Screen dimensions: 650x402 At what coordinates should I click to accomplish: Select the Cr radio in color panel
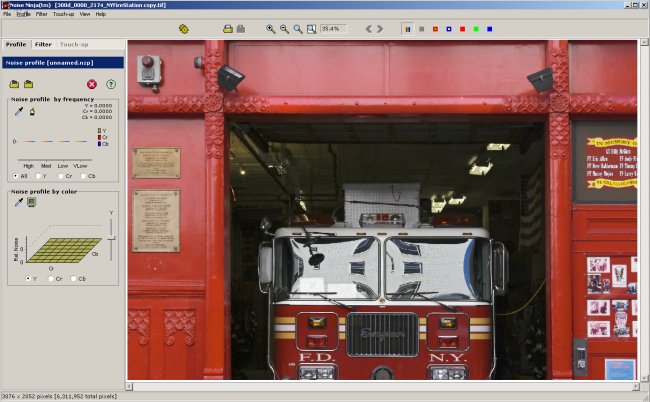tap(51, 278)
